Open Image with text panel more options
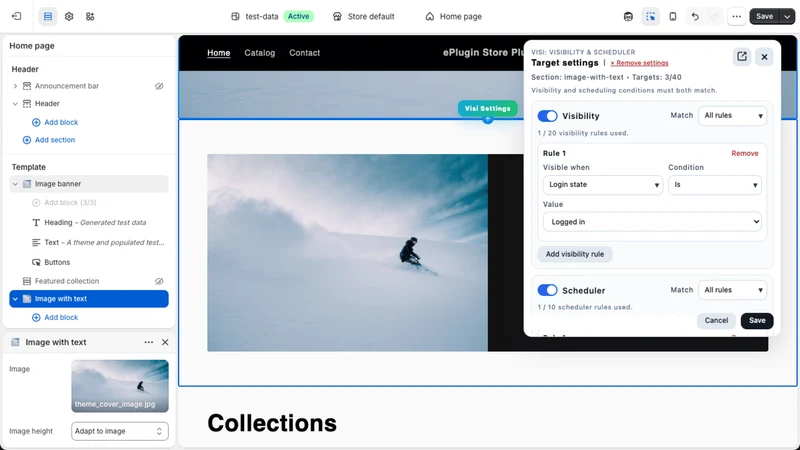The height and width of the screenshot is (450, 800). (x=148, y=342)
